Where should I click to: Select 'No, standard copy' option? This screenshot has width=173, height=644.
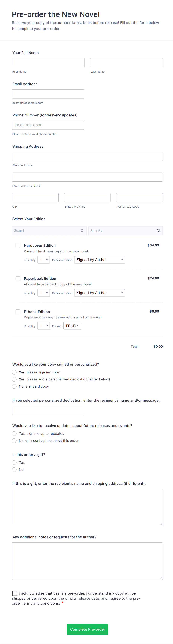pos(15,386)
